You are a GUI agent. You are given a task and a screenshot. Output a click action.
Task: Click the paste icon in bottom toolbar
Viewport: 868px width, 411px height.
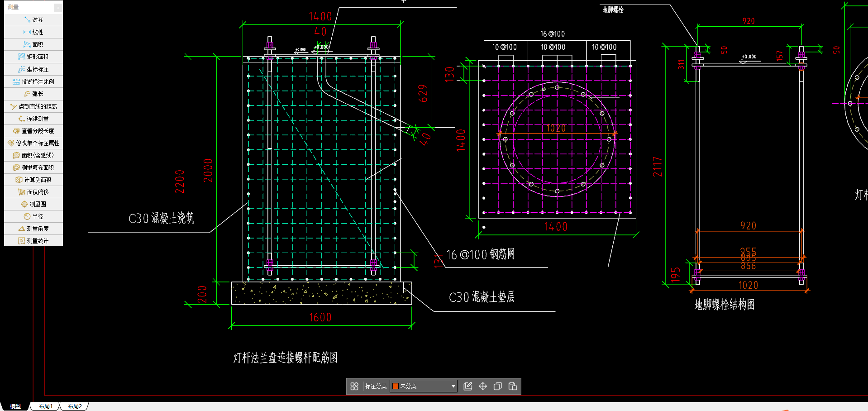(x=513, y=386)
